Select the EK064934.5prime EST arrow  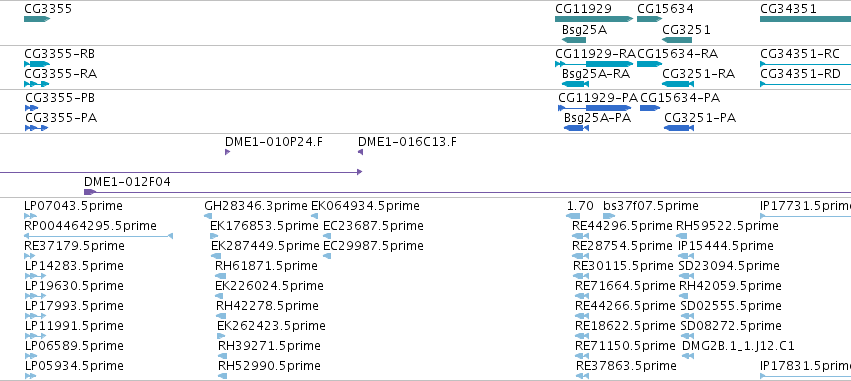[314, 215]
